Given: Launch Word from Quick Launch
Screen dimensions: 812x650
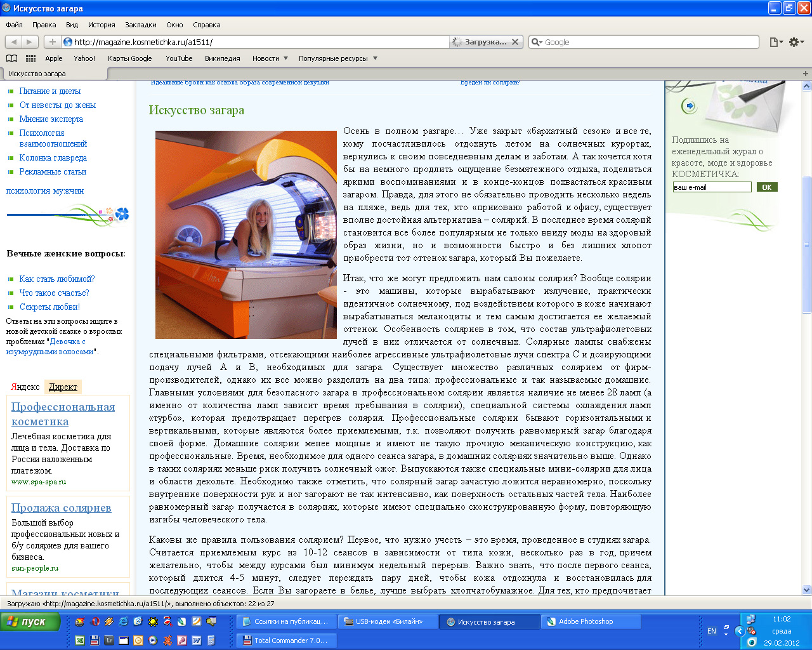Looking at the screenshot, I should click(197, 640).
